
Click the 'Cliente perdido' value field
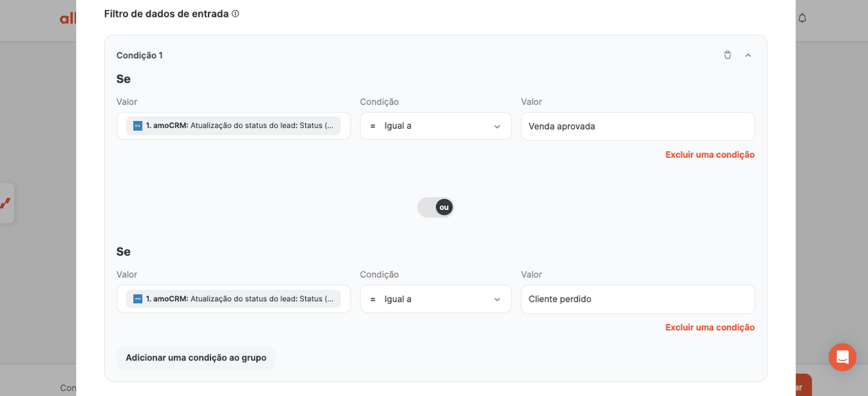coord(638,299)
